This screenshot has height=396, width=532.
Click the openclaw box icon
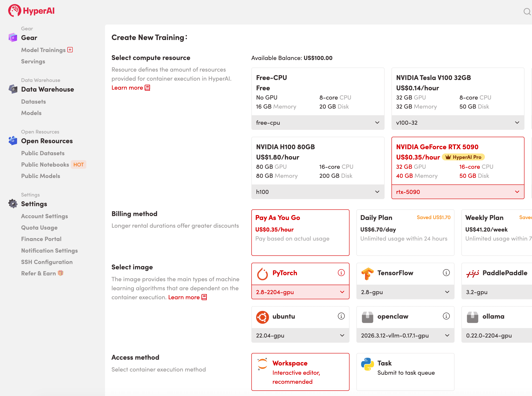click(367, 317)
